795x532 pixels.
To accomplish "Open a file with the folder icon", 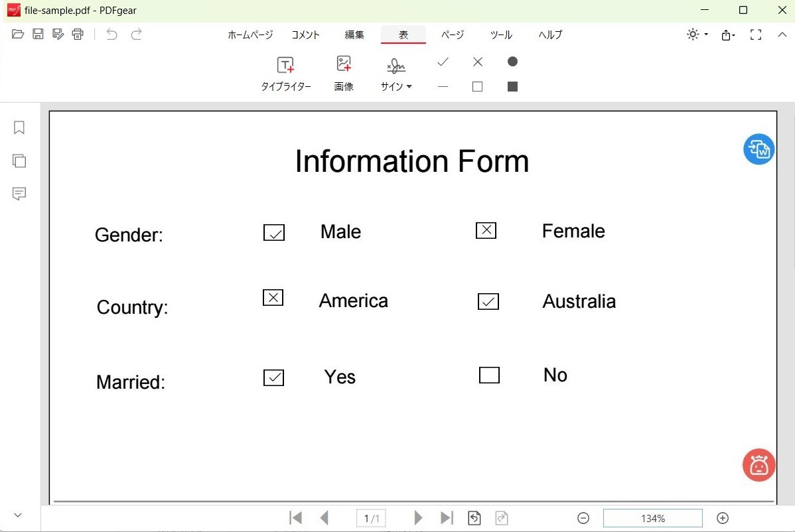I will (x=18, y=34).
